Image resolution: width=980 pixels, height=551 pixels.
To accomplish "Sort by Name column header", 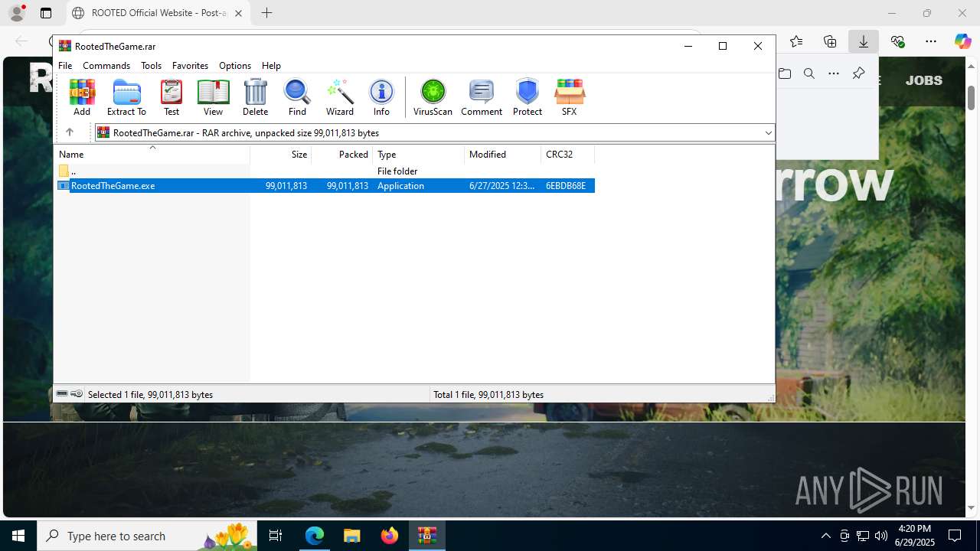I will tap(152, 154).
